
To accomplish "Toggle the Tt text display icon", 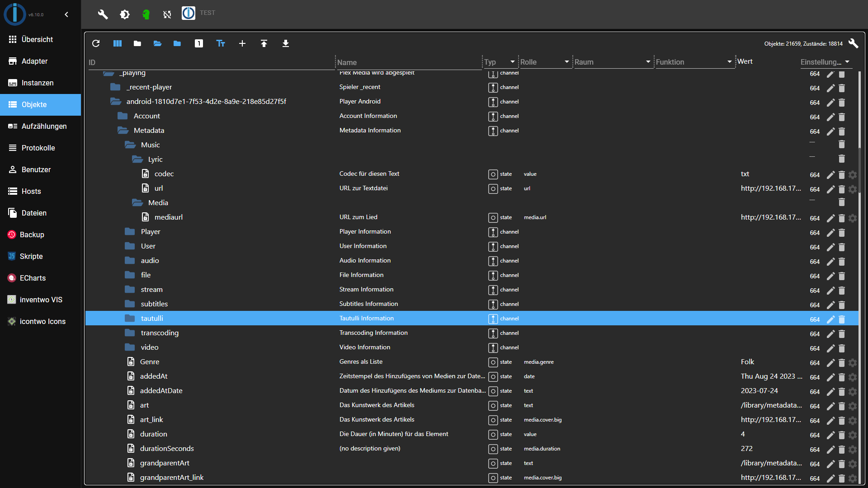I will click(x=221, y=43).
